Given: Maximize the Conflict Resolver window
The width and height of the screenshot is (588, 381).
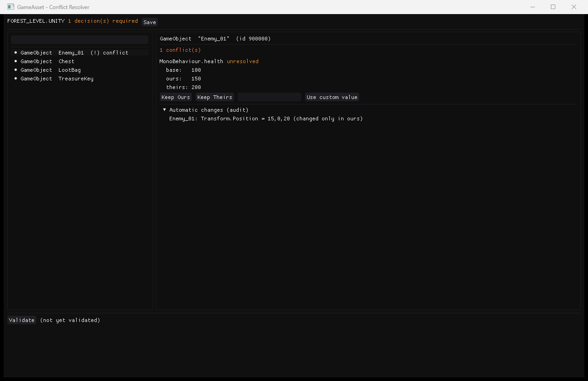Looking at the screenshot, I should (x=553, y=7).
